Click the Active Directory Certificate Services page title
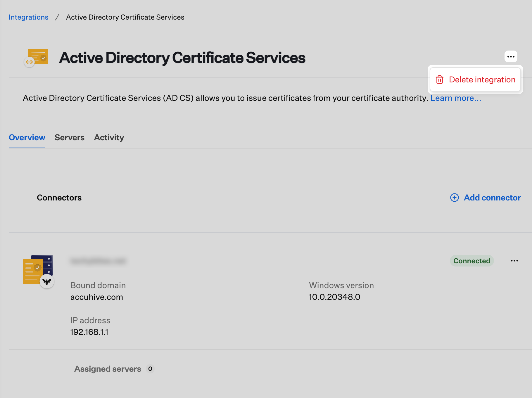 [x=182, y=58]
